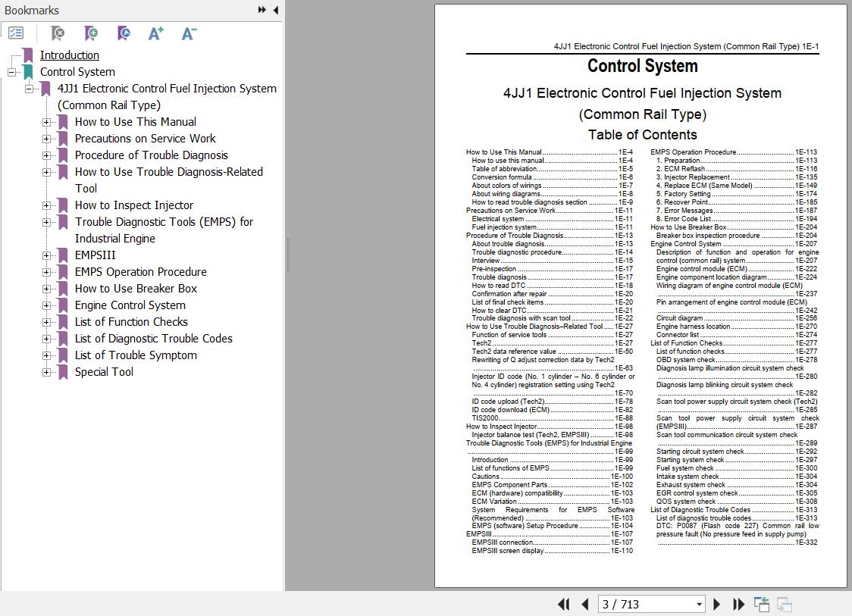Image resolution: width=852 pixels, height=616 pixels.
Task: Expand the How to Inspect Injector node
Action: (x=46, y=205)
